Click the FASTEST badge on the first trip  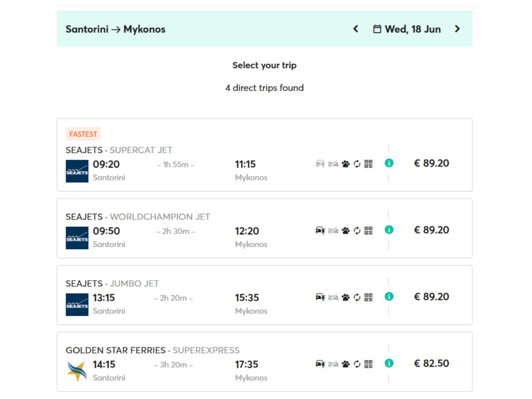(83, 134)
